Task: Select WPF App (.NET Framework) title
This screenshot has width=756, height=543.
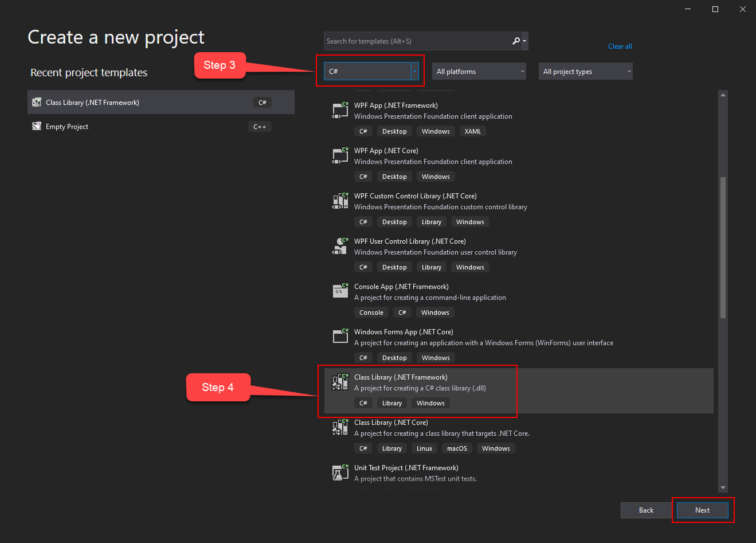Action: click(396, 106)
